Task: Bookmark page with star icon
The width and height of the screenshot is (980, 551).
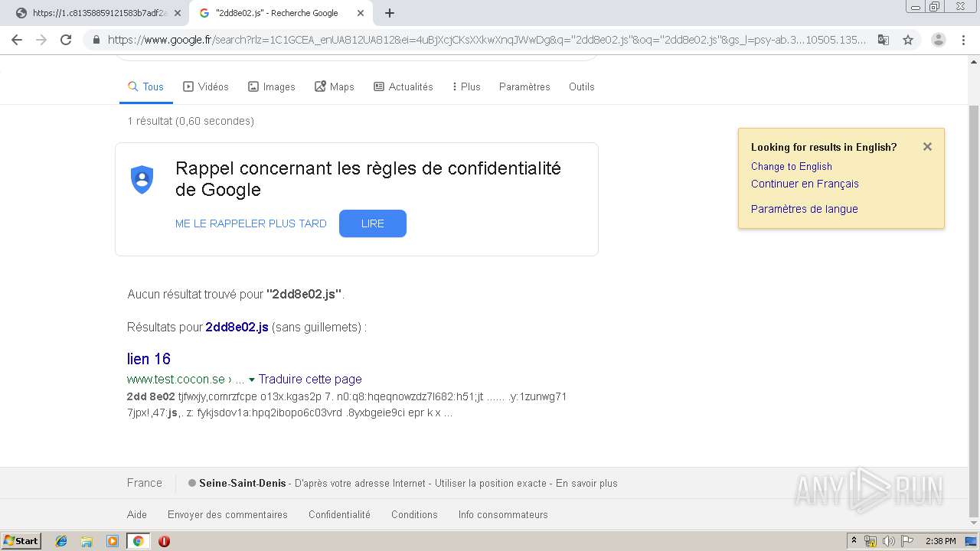Action: coord(908,40)
